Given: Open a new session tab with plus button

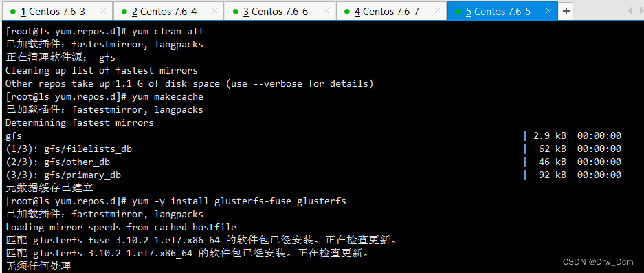Looking at the screenshot, I should [566, 11].
